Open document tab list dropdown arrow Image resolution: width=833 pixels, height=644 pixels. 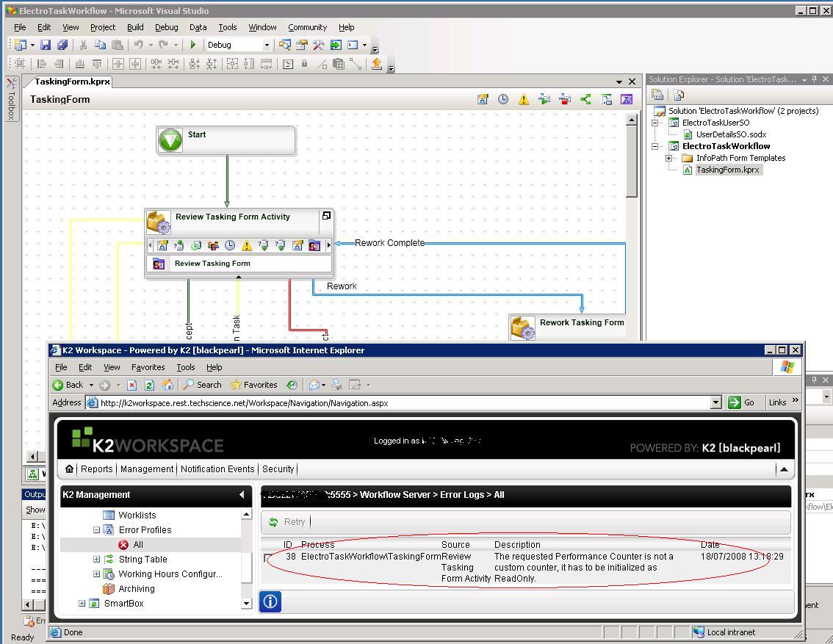point(619,82)
